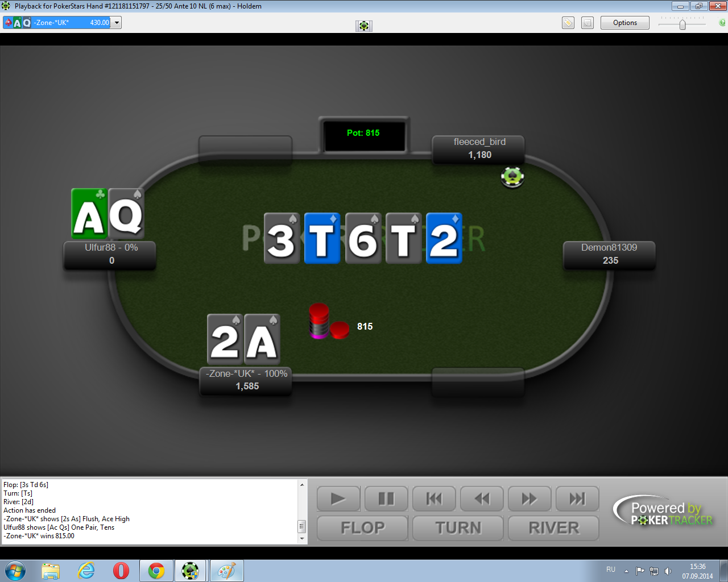Step back one action with rewind
The image size is (728, 582).
click(x=482, y=499)
